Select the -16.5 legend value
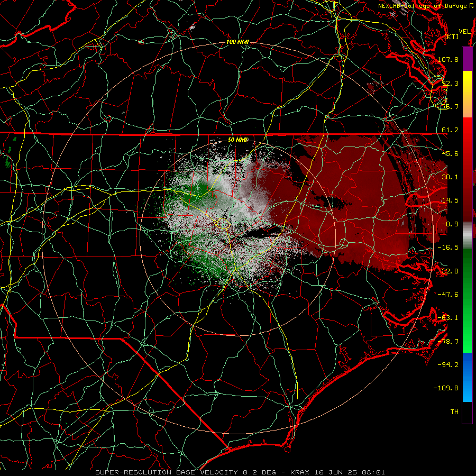This screenshot has height=476, width=476. (448, 248)
